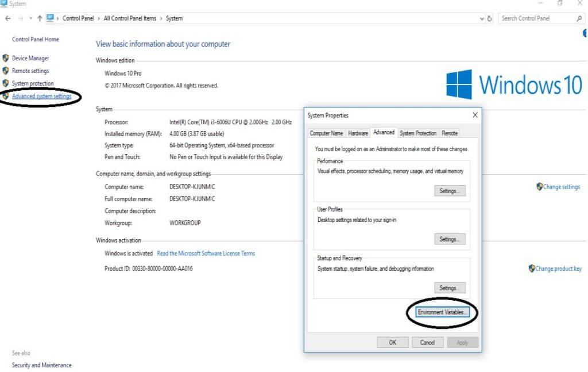Screen dimensions: 588x372
Task: Open Remote settings link
Action: [30, 71]
